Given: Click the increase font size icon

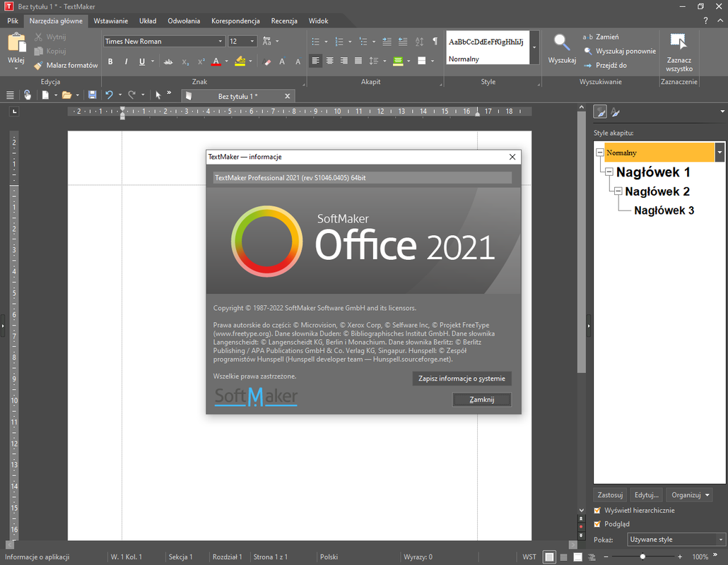Looking at the screenshot, I should pos(282,61).
